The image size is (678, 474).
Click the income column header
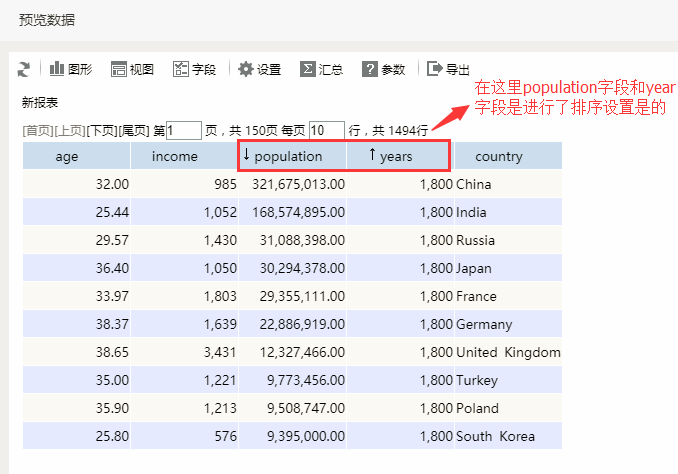184,156
